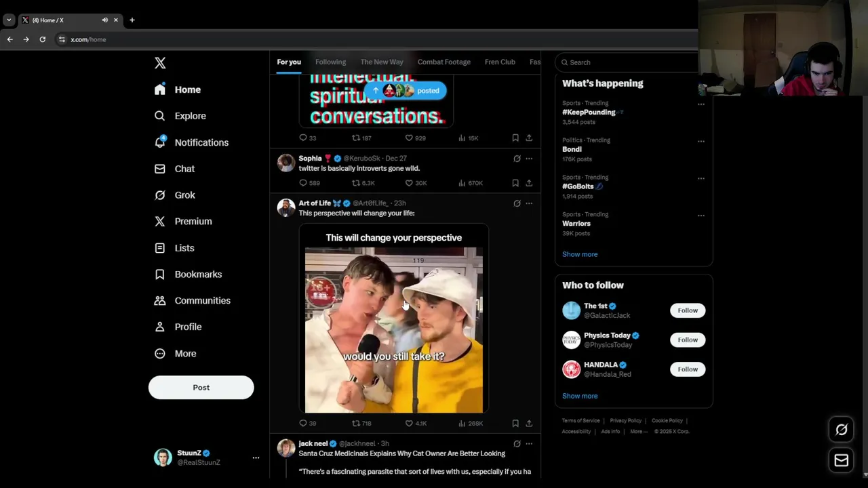Switch to the Following tab
This screenshot has height=488, width=868.
[x=330, y=62]
